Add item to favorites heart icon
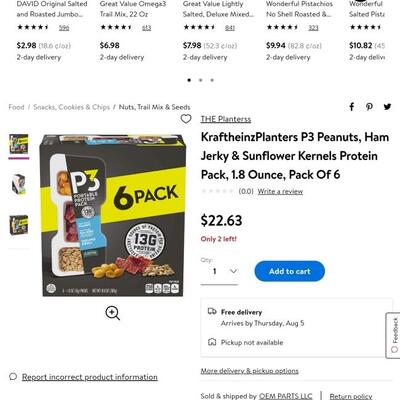This screenshot has width=400, height=400. click(186, 119)
